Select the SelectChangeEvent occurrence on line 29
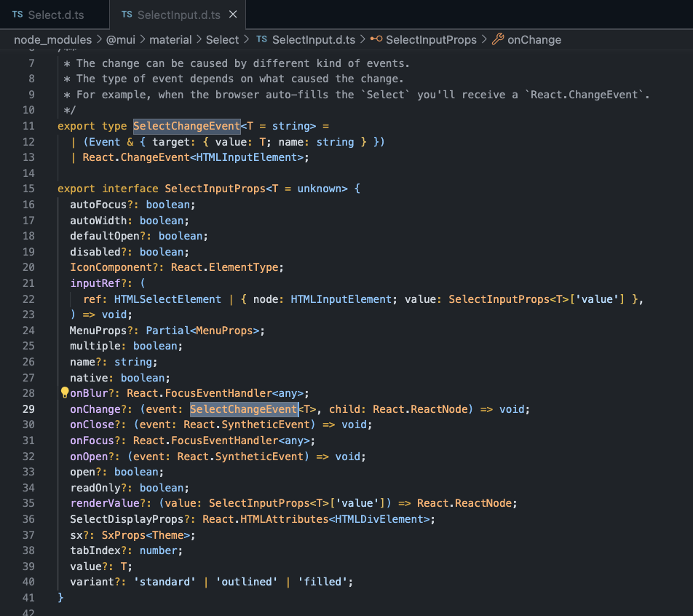 point(244,409)
